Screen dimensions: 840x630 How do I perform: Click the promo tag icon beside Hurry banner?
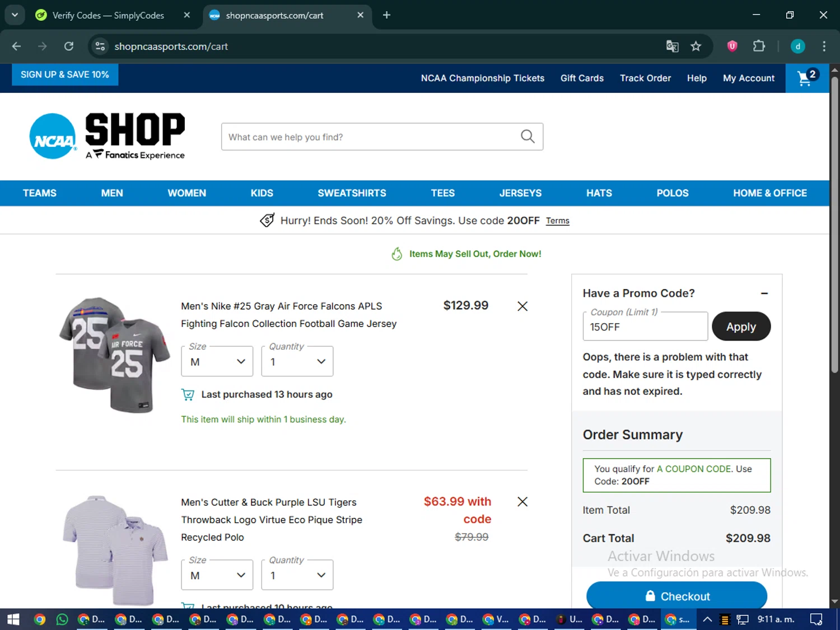pos(267,221)
